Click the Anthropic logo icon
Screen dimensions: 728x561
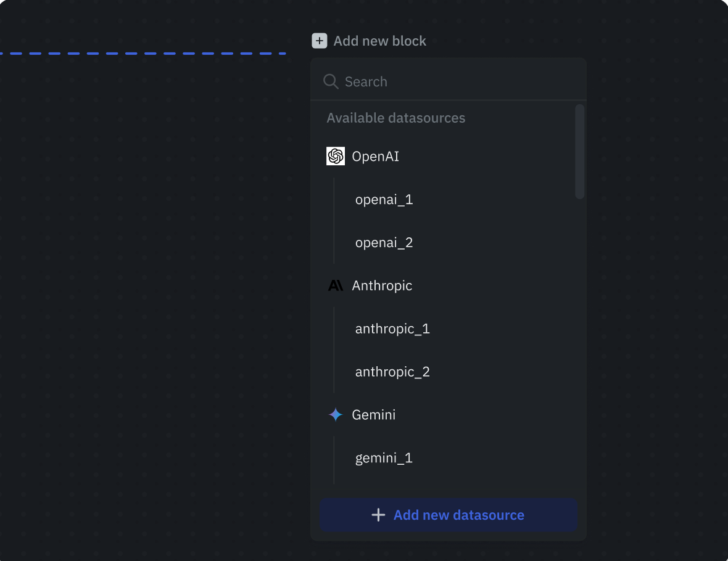[x=335, y=285]
